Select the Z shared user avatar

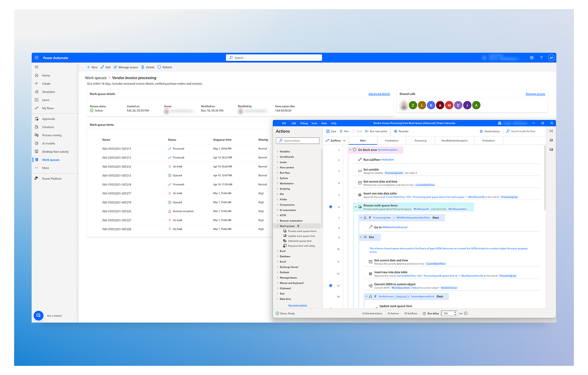click(413, 105)
